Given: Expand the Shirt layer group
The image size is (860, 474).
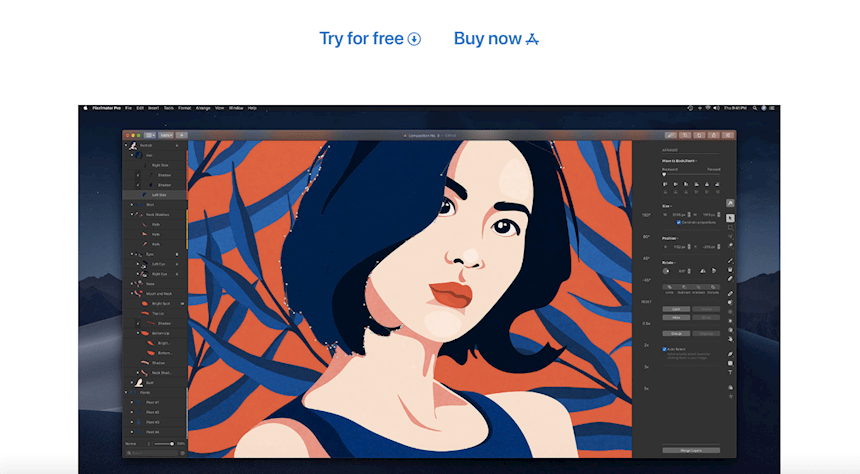Looking at the screenshot, I should pyautogui.click(x=132, y=205).
